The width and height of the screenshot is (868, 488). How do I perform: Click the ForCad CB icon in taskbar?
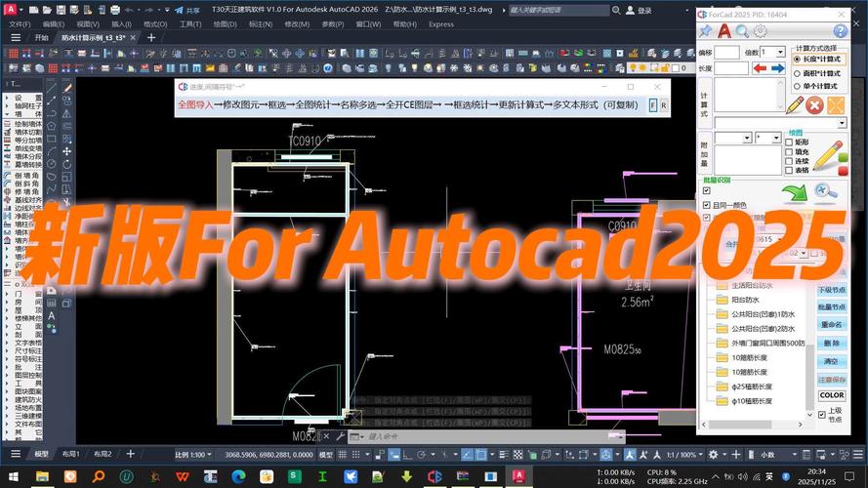434,476
